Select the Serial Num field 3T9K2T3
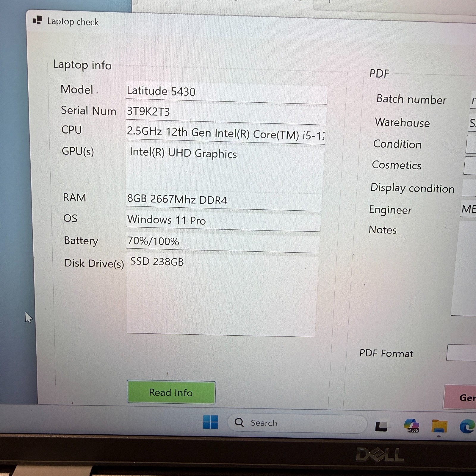The width and height of the screenshot is (476, 476). point(226,114)
